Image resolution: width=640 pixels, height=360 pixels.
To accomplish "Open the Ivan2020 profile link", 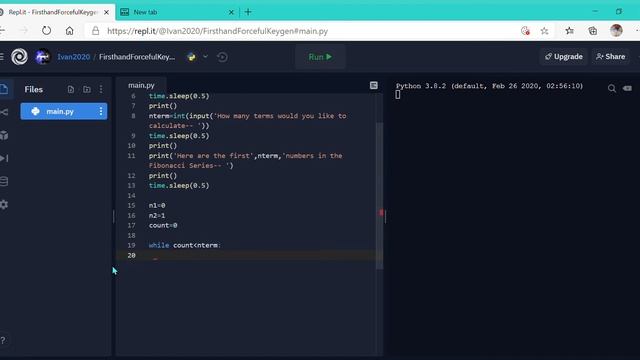I will point(73,57).
